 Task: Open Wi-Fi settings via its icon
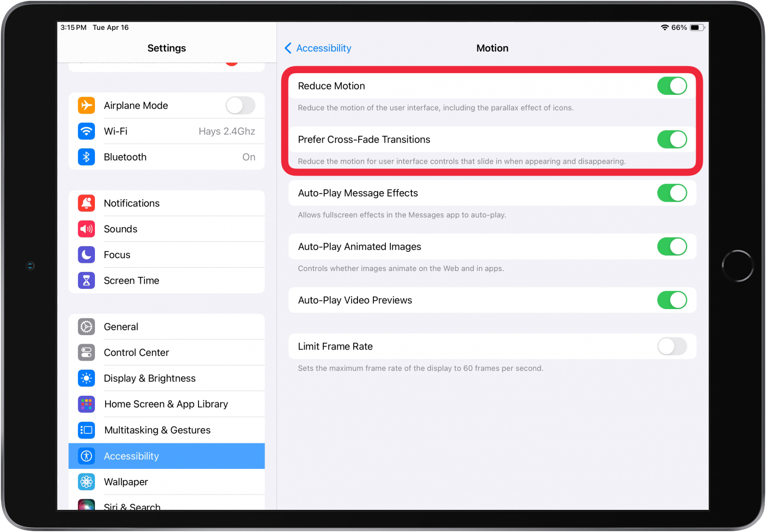tap(86, 131)
